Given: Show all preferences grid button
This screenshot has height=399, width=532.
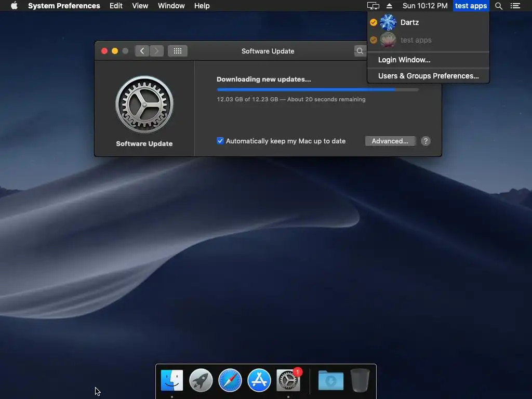Looking at the screenshot, I should (178, 51).
